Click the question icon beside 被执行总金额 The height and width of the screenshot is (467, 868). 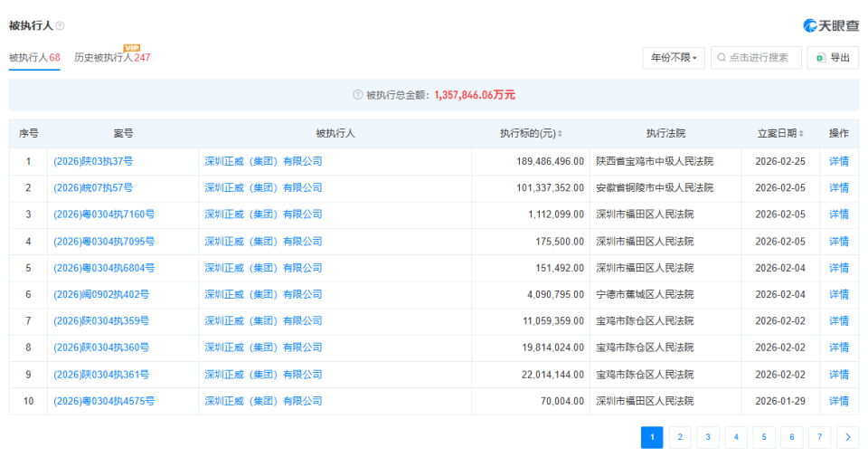click(358, 95)
